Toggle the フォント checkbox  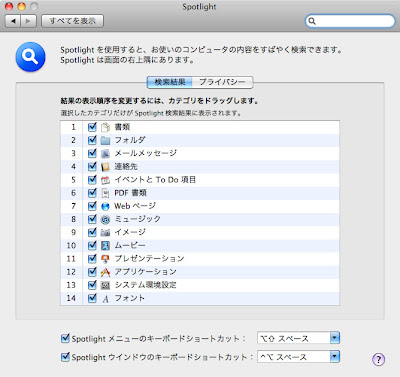(92, 298)
